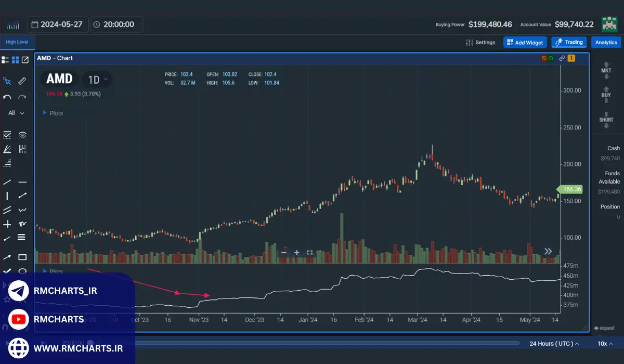The height and width of the screenshot is (364, 624).
Task: Open the 1D timeframe dropdown
Action: click(x=98, y=80)
